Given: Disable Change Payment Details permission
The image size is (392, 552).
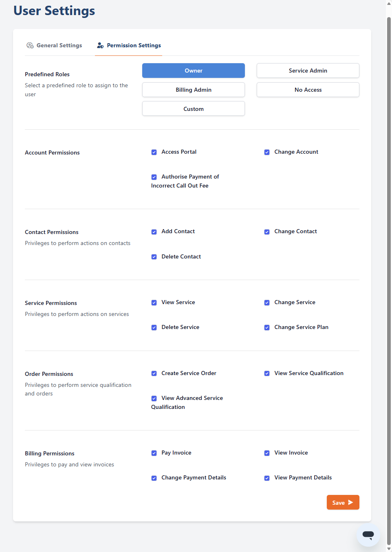Looking at the screenshot, I should click(154, 478).
